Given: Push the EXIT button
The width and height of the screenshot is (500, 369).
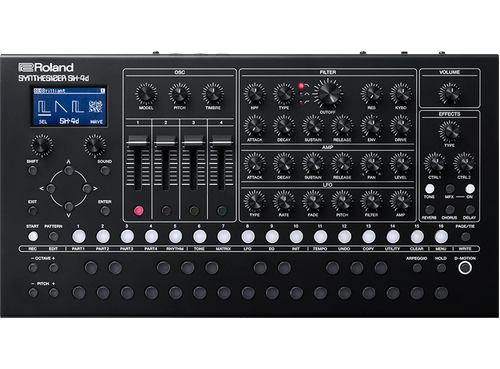Looking at the screenshot, I should 32,211.
